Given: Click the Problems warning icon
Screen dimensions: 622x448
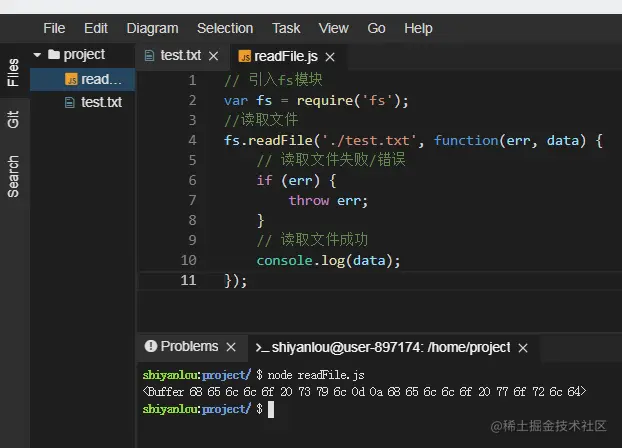Looking at the screenshot, I should (151, 346).
